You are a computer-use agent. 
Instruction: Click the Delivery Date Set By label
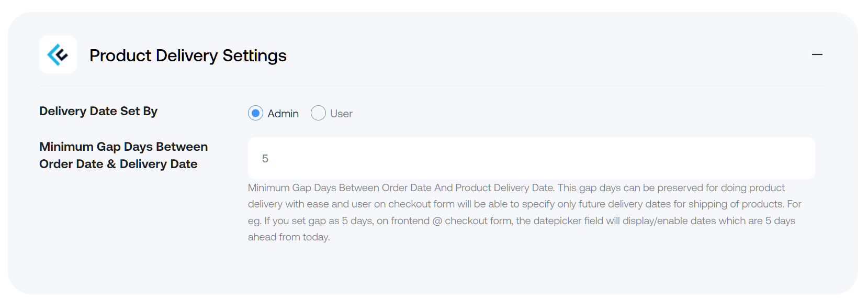[x=98, y=111]
